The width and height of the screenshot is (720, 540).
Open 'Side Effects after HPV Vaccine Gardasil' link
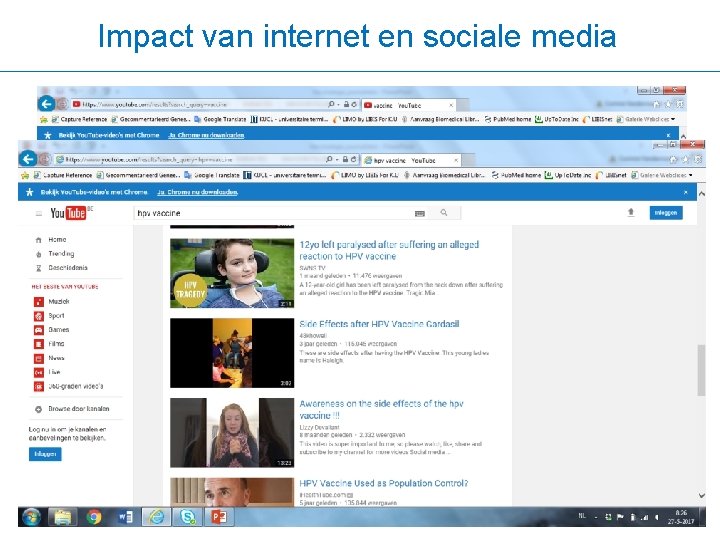tap(379, 324)
